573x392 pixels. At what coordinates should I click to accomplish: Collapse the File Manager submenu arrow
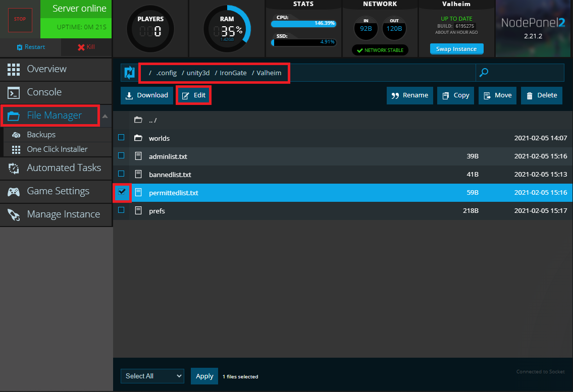tap(105, 116)
